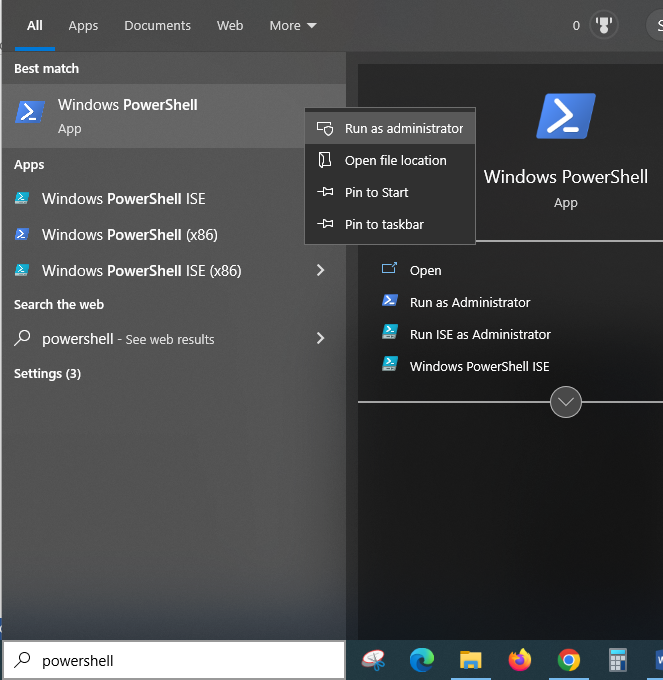This screenshot has height=680, width=663.
Task: Expand Windows PowerShell ISE (x86) options arrow
Action: point(320,270)
